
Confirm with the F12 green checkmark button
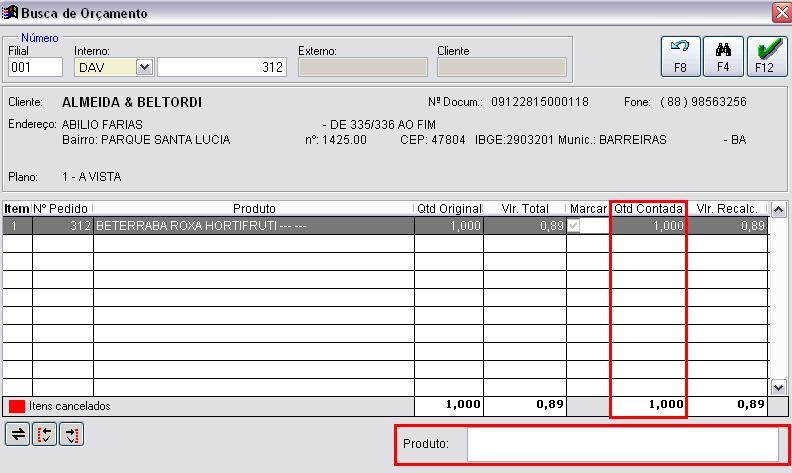[x=766, y=56]
